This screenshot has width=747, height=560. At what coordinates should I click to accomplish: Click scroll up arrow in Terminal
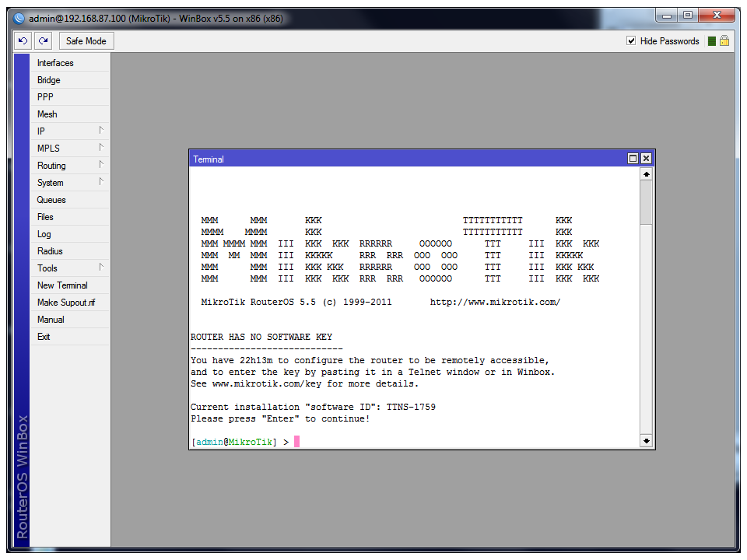coord(646,174)
